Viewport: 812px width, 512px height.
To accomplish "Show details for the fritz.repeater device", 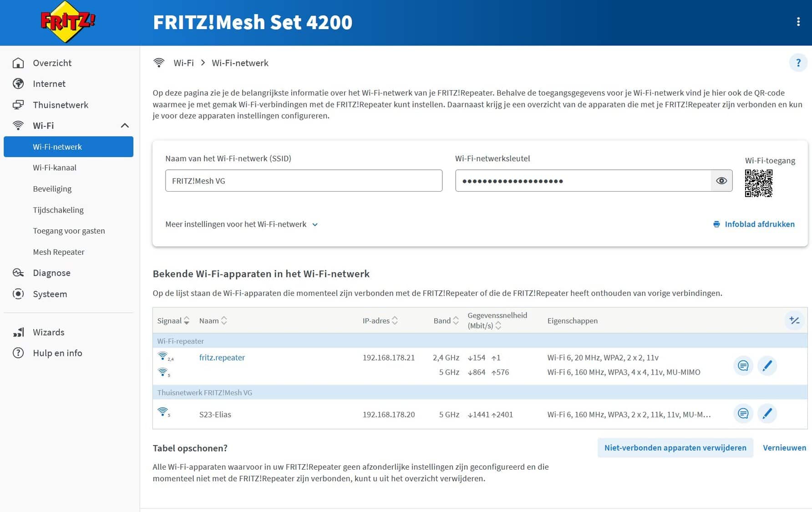I will (x=743, y=365).
